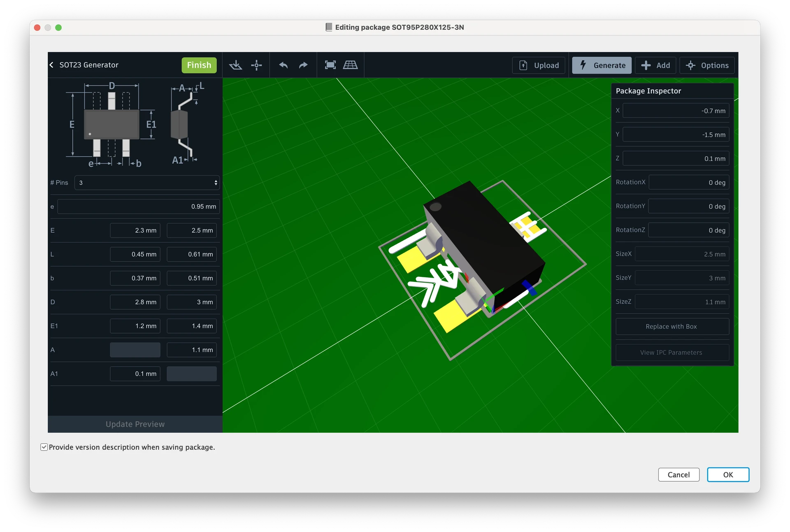Click the green Finish button
Screen dimensions: 790x532
coord(199,65)
